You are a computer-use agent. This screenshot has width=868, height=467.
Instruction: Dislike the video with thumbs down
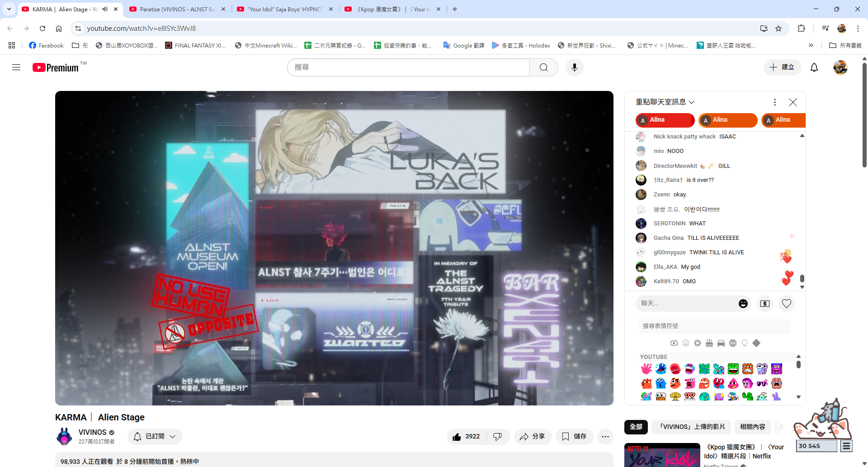pos(497,437)
